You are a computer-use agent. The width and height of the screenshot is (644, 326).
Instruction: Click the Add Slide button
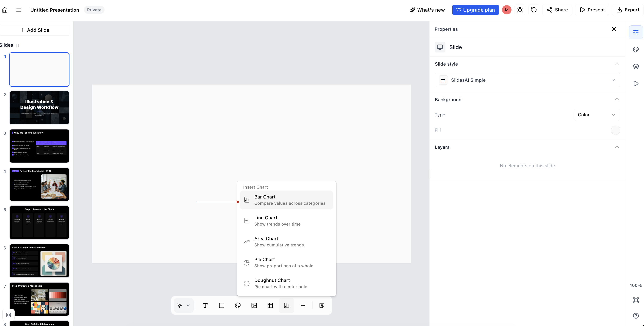point(35,30)
